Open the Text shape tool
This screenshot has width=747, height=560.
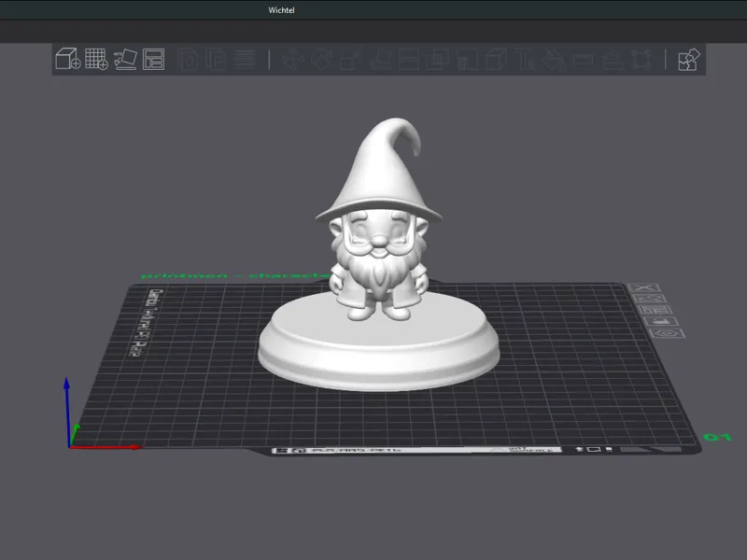pos(526,60)
